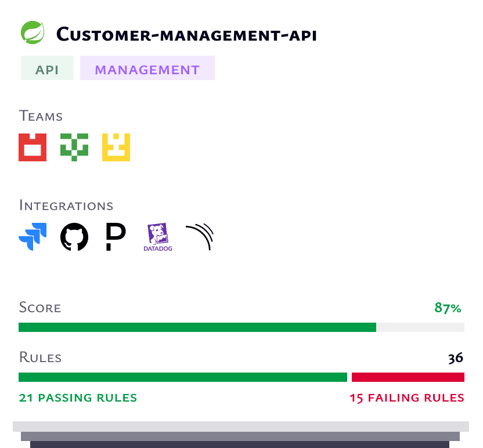Click the Datadog integration icon
Image resolution: width=483 pixels, height=448 pixels.
(158, 237)
